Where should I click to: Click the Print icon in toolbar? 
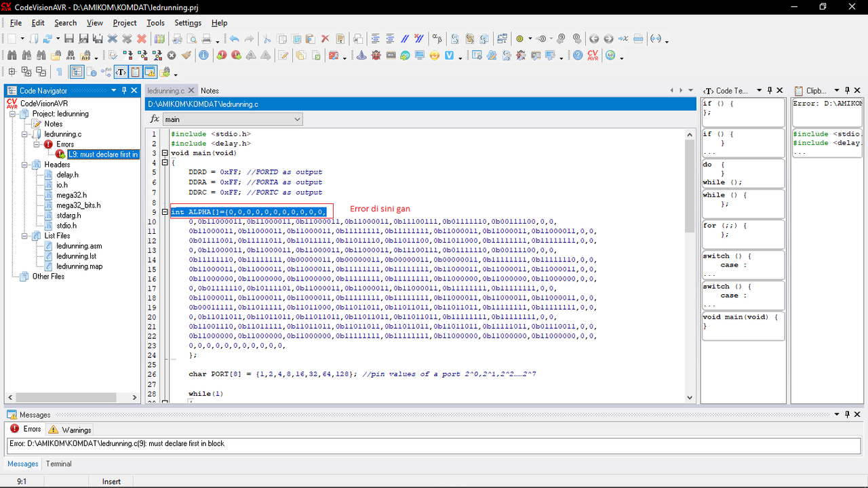tap(207, 39)
